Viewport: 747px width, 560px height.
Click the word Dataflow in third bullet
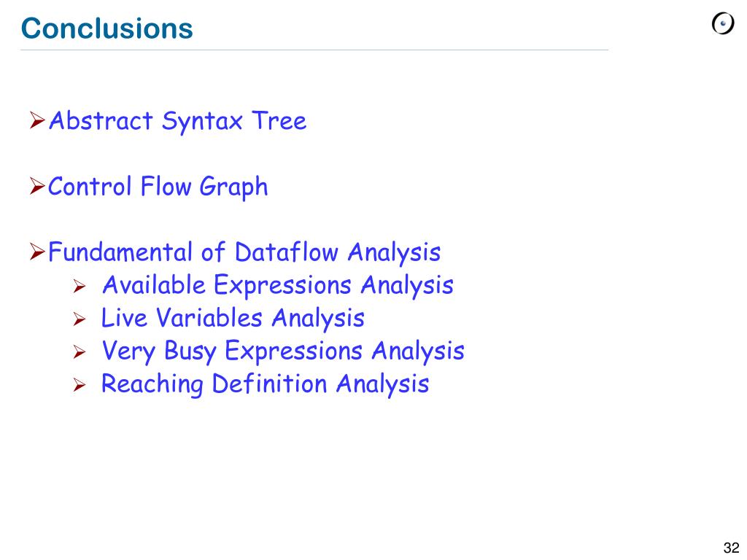pyautogui.click(x=286, y=252)
